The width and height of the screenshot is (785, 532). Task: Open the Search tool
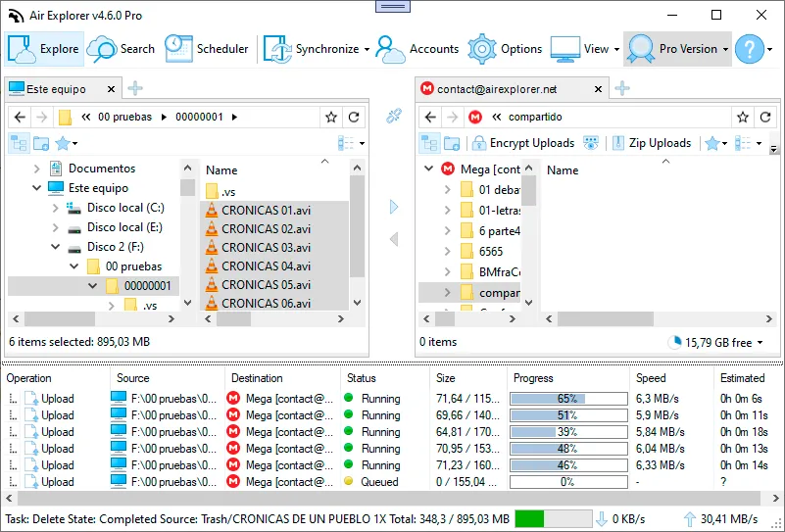pyautogui.click(x=121, y=49)
